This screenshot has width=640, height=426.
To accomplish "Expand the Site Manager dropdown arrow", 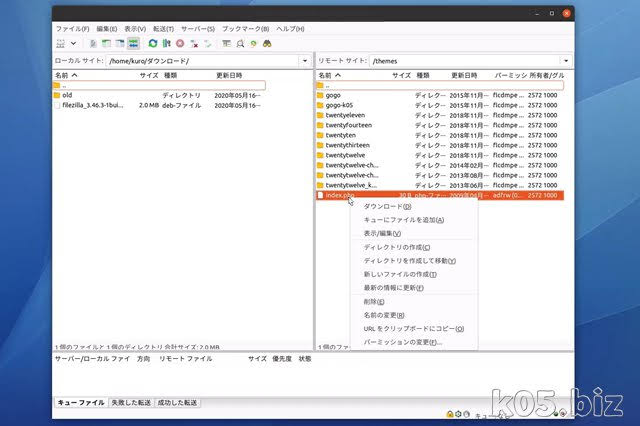I will click(x=73, y=43).
